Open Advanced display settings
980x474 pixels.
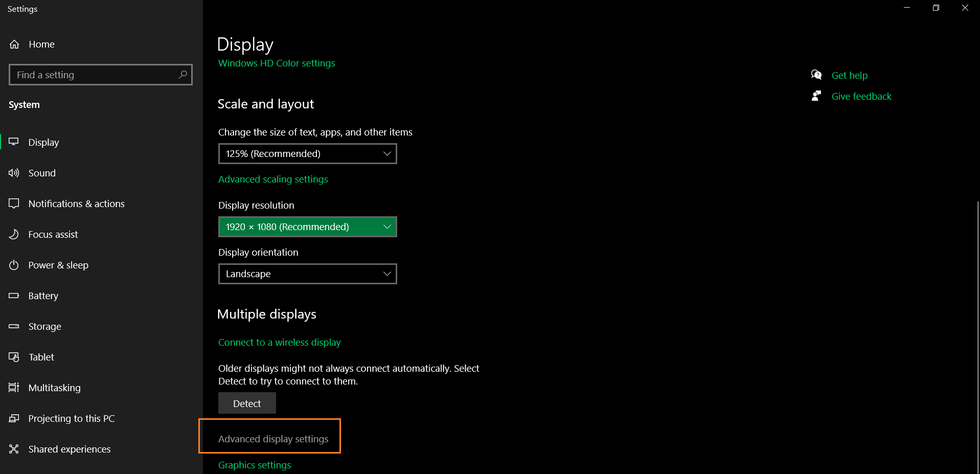pyautogui.click(x=273, y=439)
